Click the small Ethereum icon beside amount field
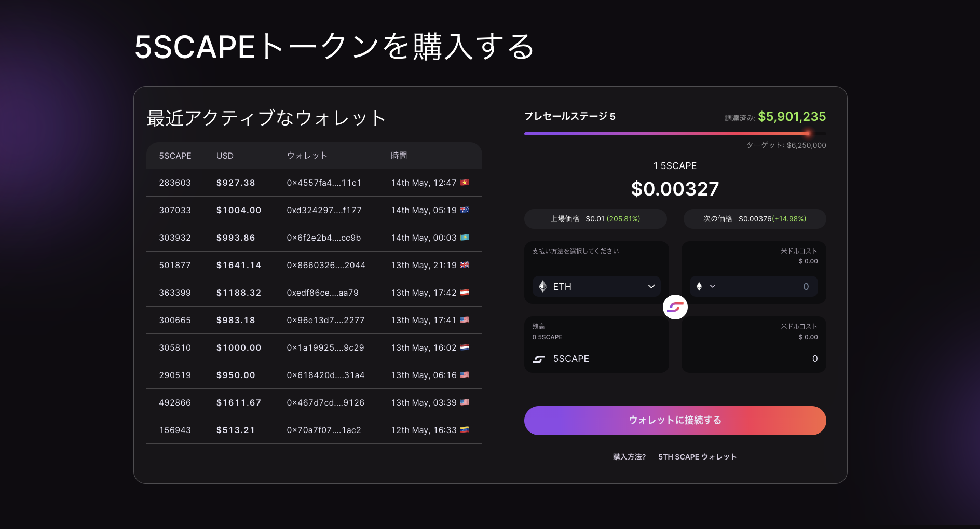Image resolution: width=980 pixels, height=529 pixels. [x=699, y=286]
